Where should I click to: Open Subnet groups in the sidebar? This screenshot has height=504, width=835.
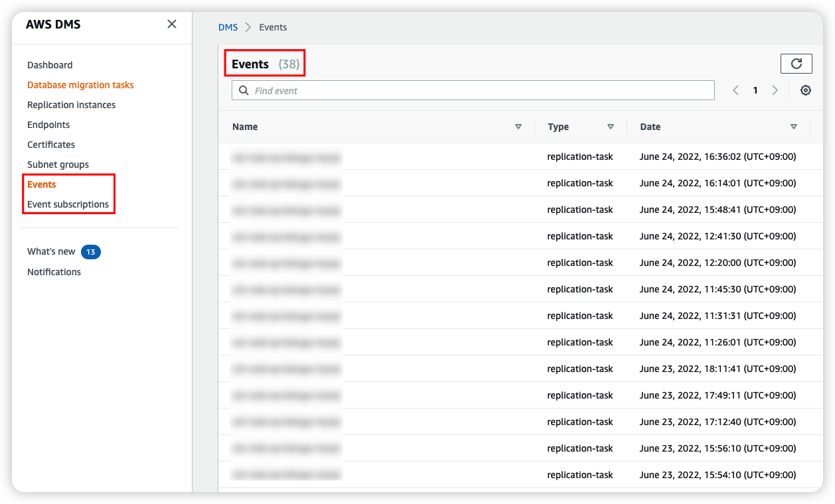(x=58, y=164)
